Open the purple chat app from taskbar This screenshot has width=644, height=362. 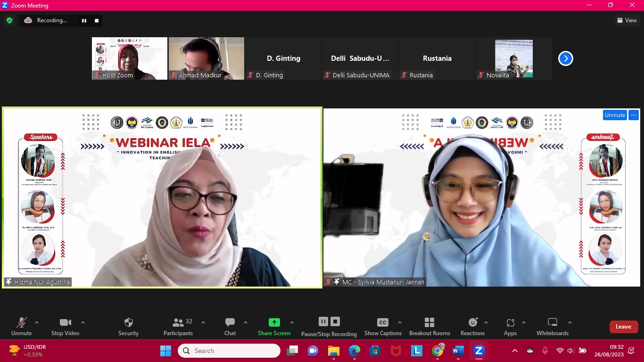313,351
